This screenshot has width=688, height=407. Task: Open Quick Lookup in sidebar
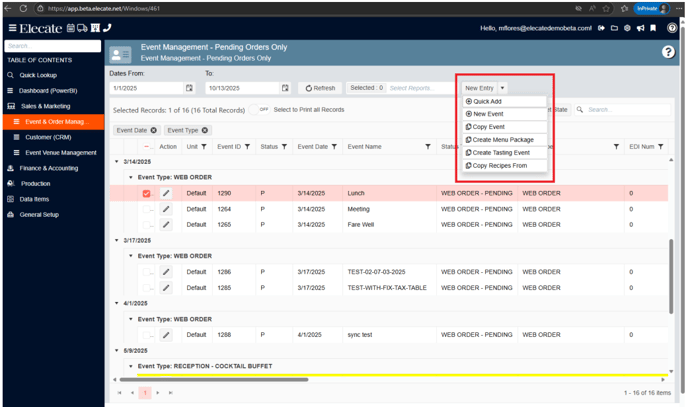click(38, 75)
